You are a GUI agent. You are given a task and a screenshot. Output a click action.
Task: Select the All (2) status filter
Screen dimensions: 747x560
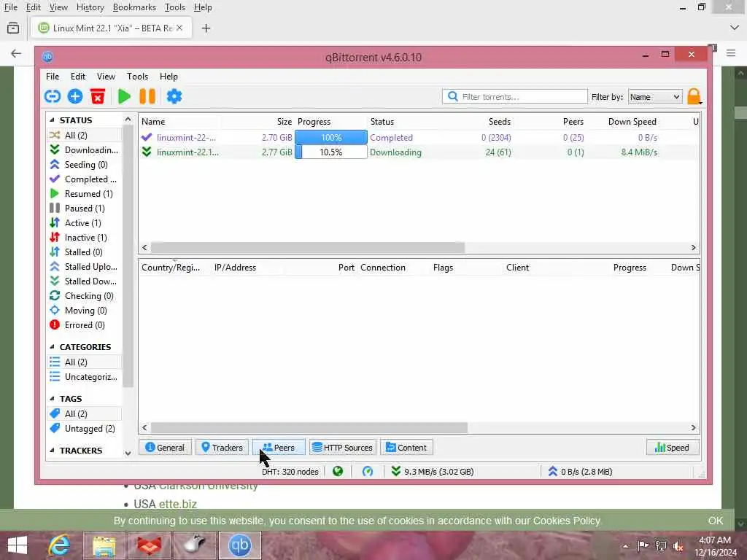(84, 135)
